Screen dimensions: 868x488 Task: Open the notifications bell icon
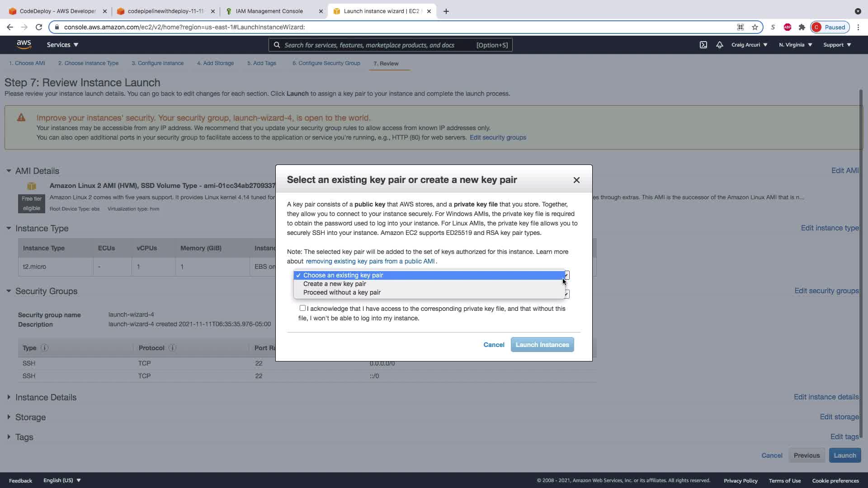click(x=719, y=45)
